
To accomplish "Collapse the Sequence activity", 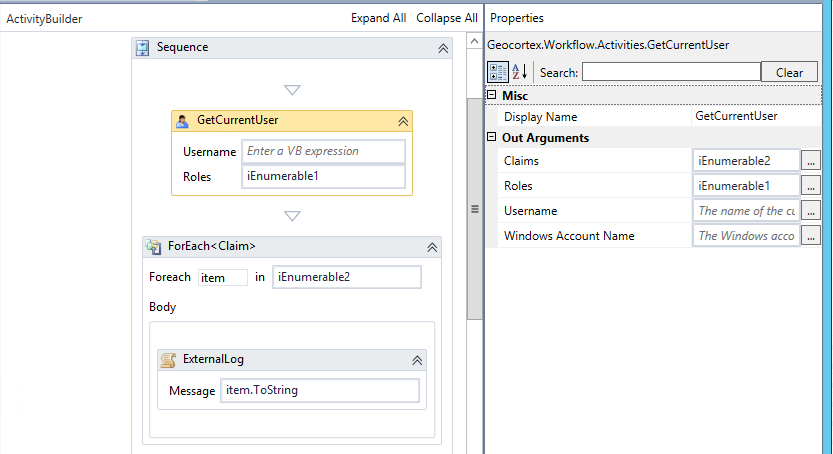I will click(443, 48).
